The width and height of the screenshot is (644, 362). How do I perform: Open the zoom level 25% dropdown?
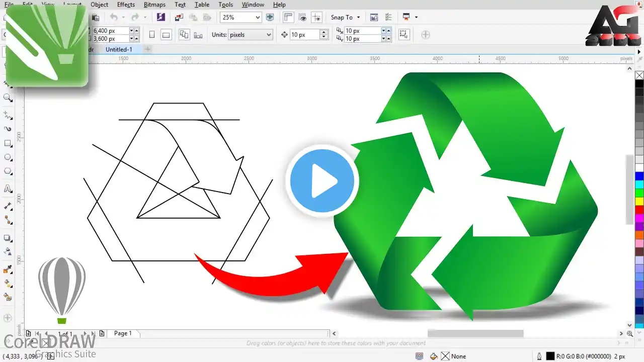[258, 18]
